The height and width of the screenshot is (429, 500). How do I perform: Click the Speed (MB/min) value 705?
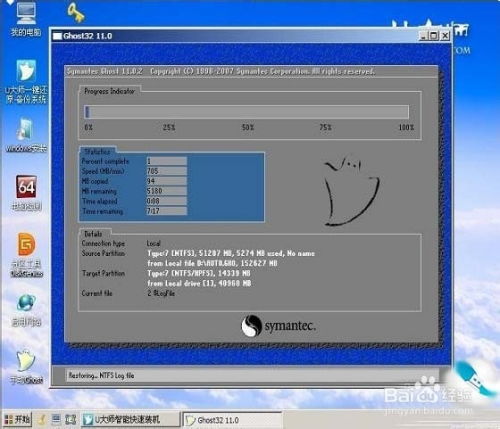tap(167, 171)
